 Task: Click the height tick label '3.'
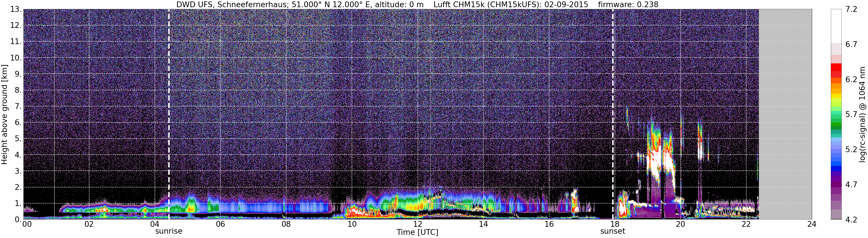click(x=18, y=171)
